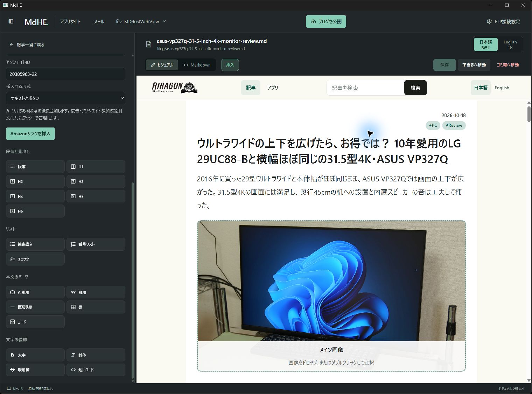Image resolution: width=532 pixels, height=394 pixels.
Task: Insert an H2 heading
Action: tap(35, 181)
